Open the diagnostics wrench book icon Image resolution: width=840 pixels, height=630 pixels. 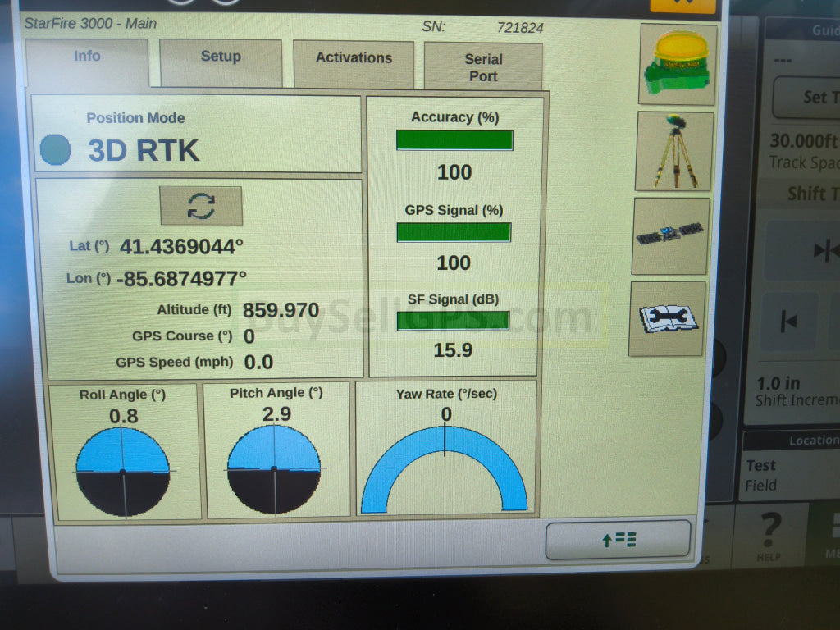click(667, 318)
